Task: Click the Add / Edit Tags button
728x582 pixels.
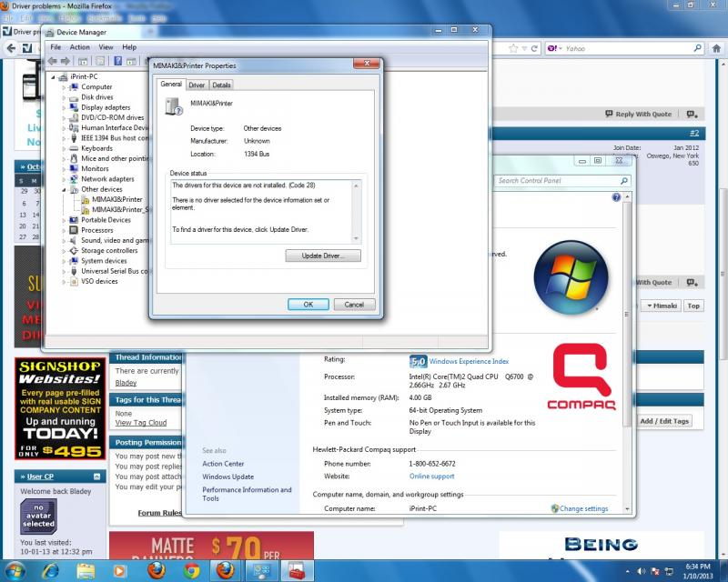Action: pos(664,421)
